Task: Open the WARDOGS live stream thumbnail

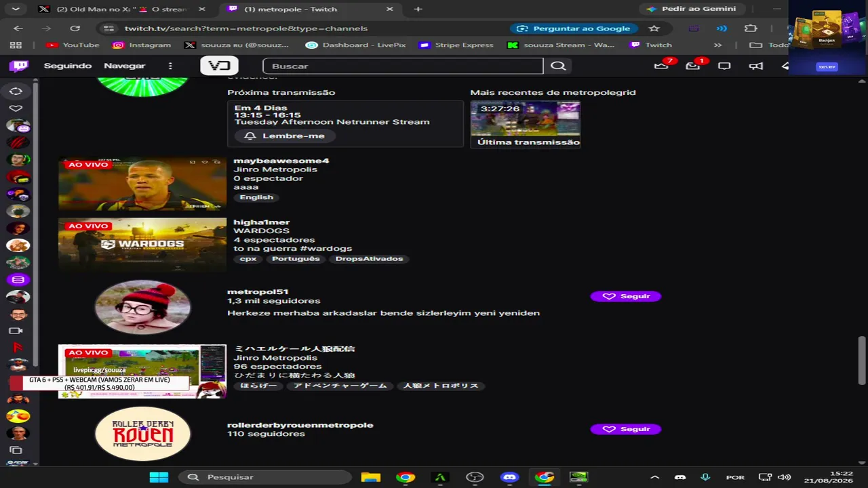Action: tap(142, 245)
